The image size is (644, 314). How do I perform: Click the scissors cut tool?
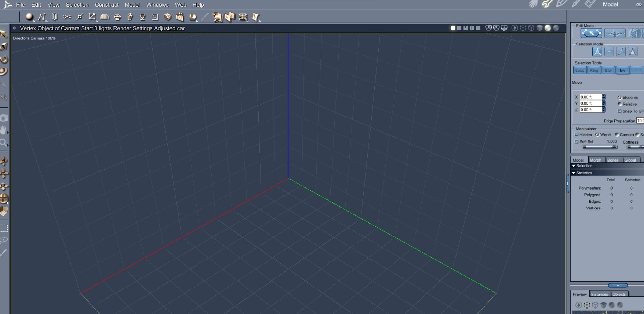tap(67, 17)
